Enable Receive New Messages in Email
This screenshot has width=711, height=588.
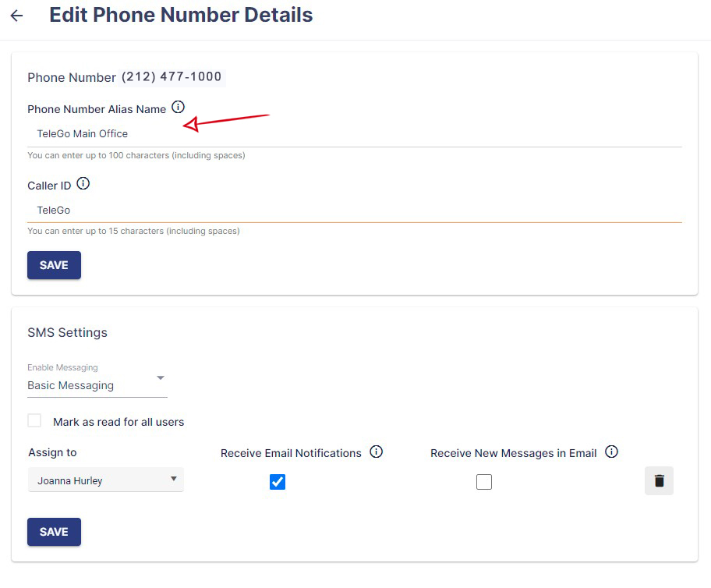[484, 481]
